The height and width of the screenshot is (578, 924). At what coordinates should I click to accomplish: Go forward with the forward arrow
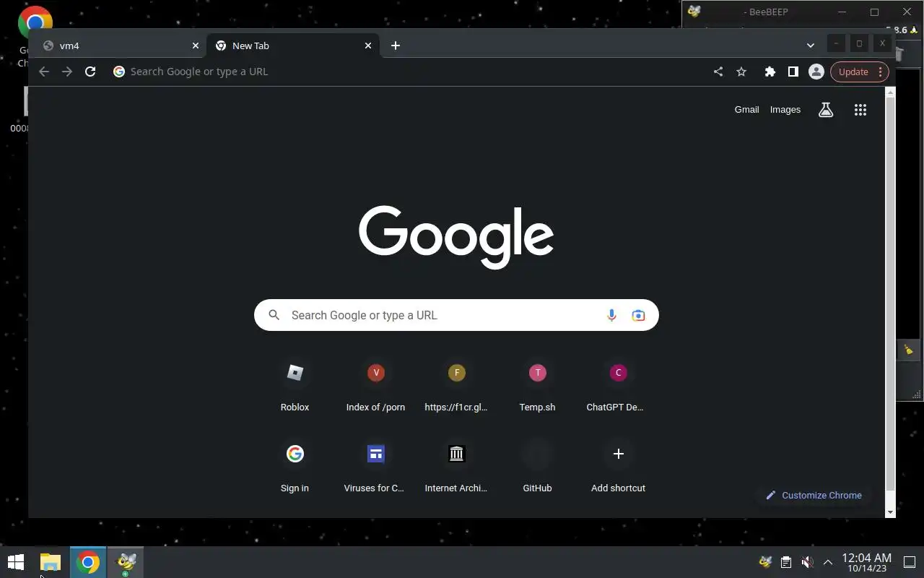click(x=67, y=72)
